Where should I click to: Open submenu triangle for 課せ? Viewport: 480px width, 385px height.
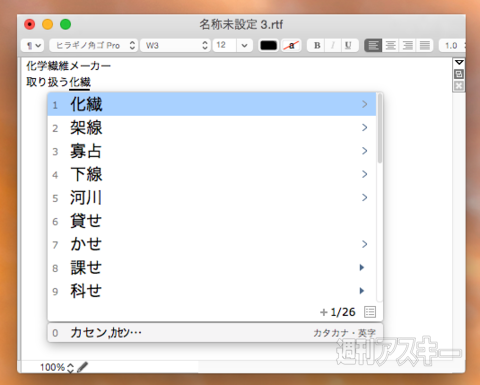click(x=362, y=267)
